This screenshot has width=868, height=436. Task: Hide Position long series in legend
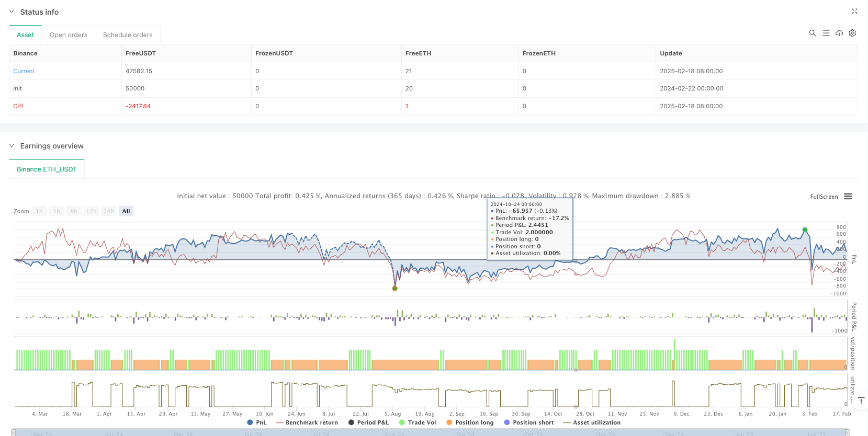pyautogui.click(x=470, y=422)
